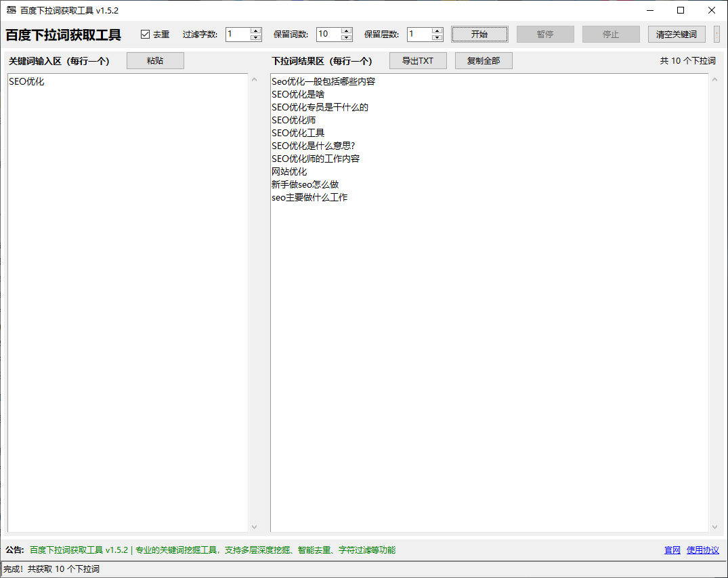728x578 pixels.
Task: Minimize the window
Action: pos(650,10)
